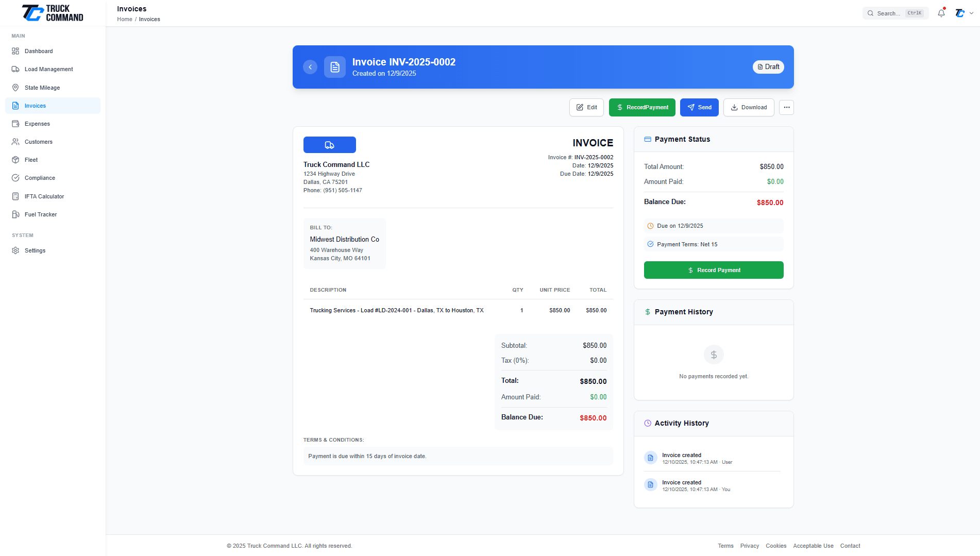Click the search field in the top bar
This screenshot has width=980, height=556.
(891, 13)
